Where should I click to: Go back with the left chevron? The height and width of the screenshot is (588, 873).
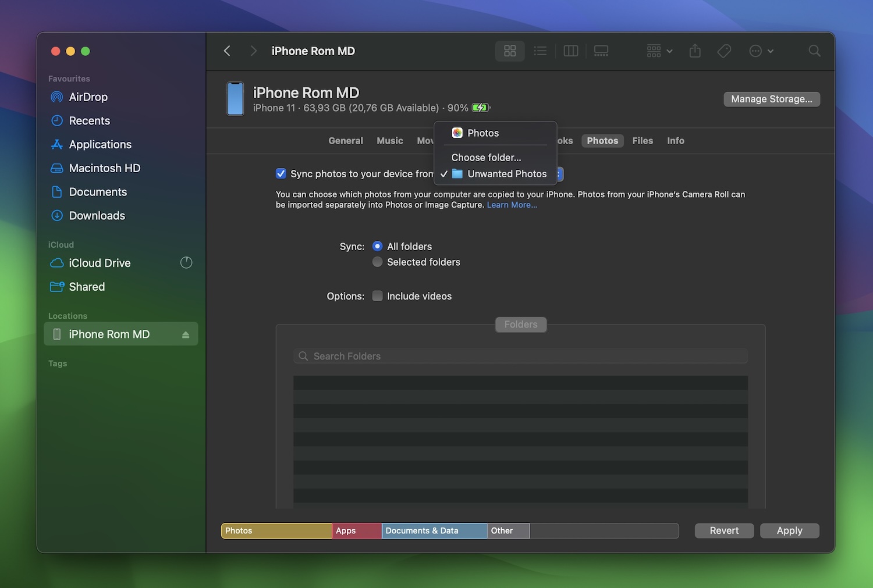tap(227, 51)
